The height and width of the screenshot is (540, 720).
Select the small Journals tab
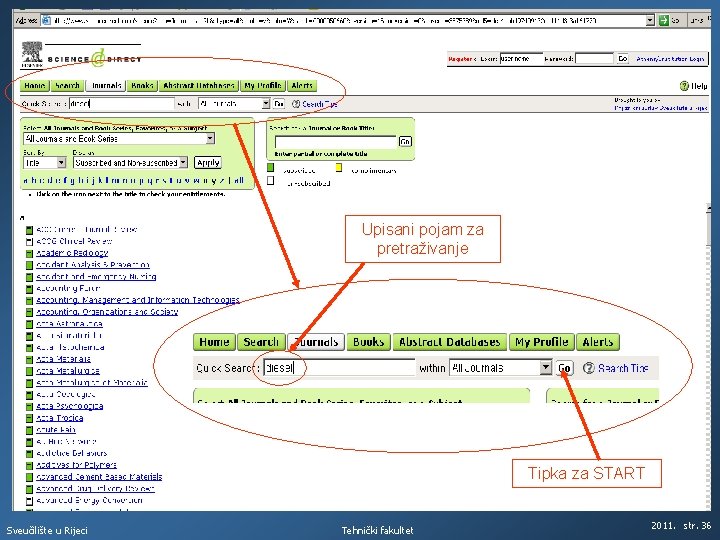click(106, 85)
